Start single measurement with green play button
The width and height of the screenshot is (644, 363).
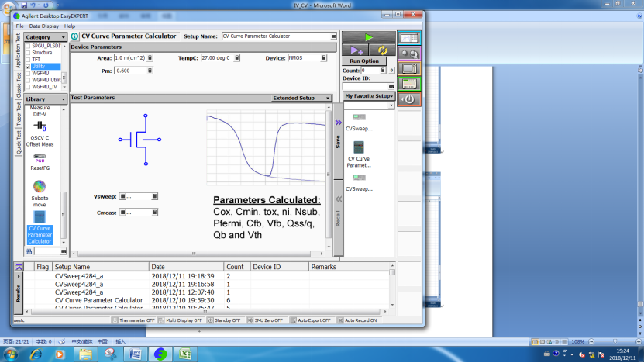tap(368, 37)
